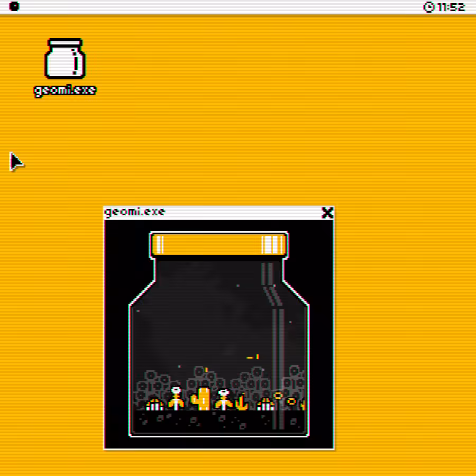Click the vertical glass reflection stripe in jar

[278, 369]
